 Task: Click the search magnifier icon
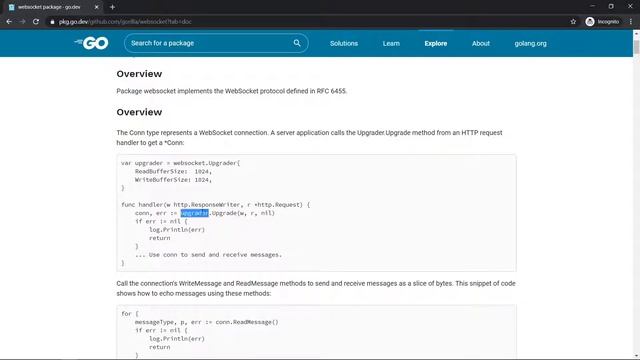pyautogui.click(x=297, y=43)
